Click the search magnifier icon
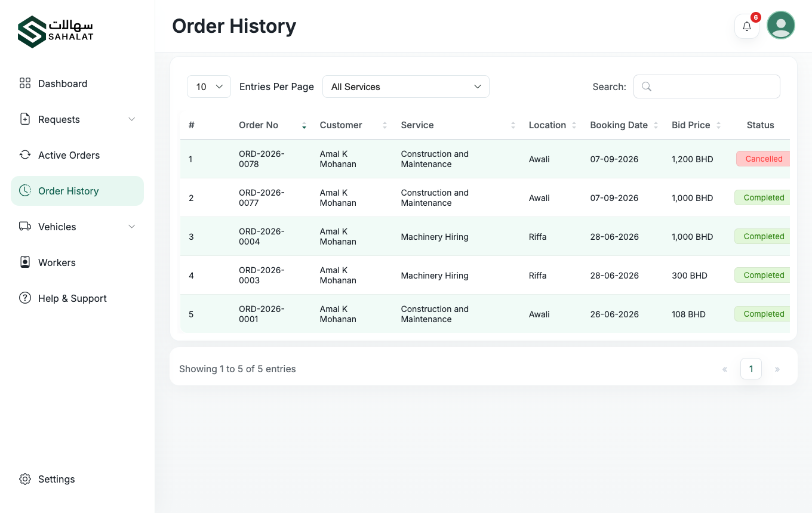 pyautogui.click(x=647, y=86)
